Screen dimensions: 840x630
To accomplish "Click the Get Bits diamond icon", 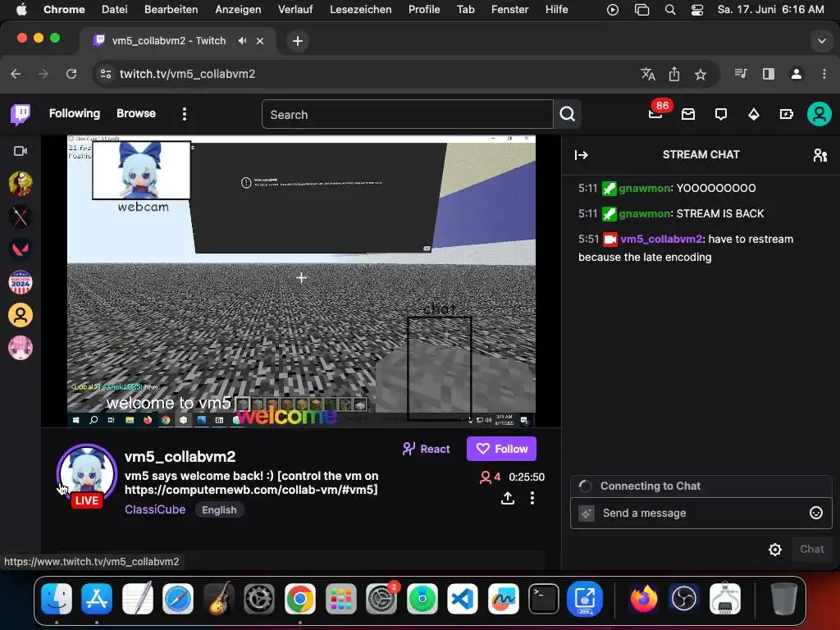I will tap(754, 114).
